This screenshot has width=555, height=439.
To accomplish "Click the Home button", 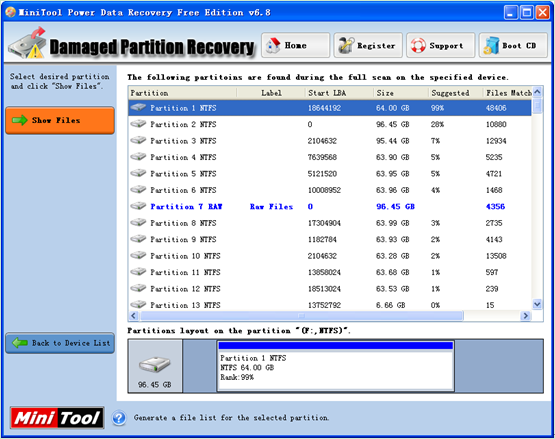I will (295, 45).
